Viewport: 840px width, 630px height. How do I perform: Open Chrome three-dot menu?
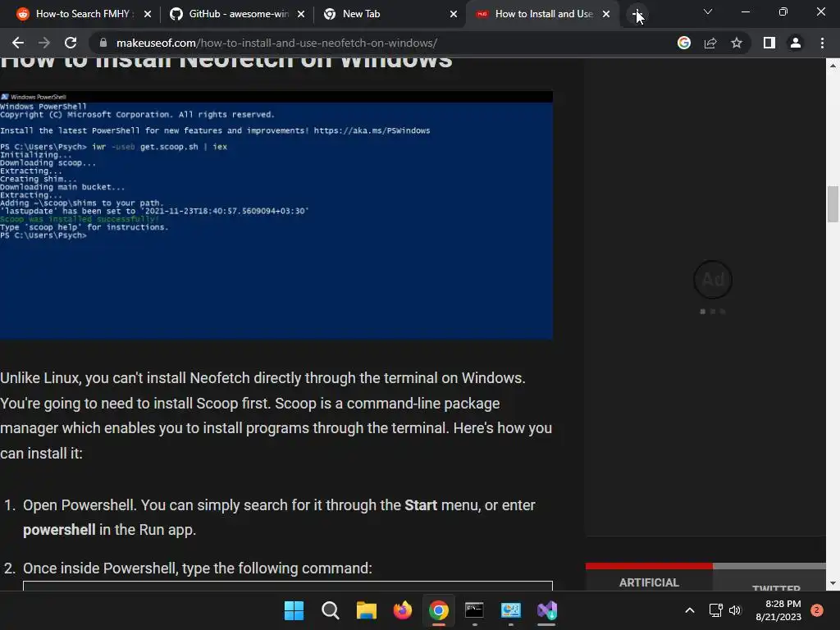click(822, 43)
